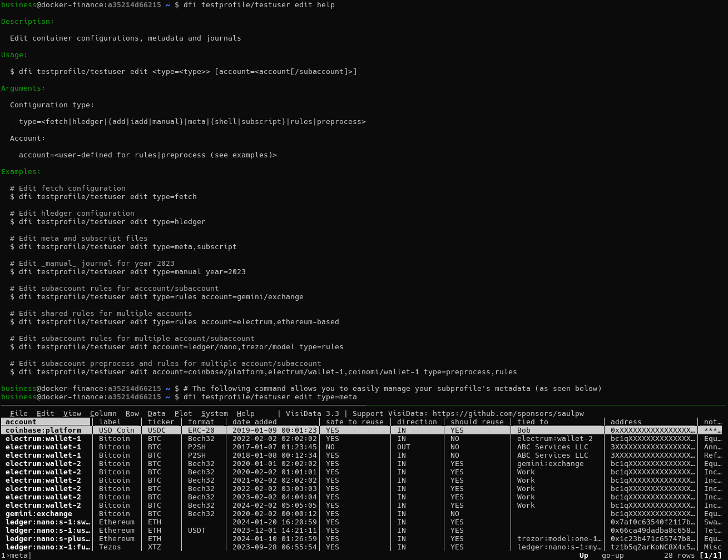Viewport: 728px width, 560px height.
Task: Open the Plot menu
Action: click(x=183, y=413)
